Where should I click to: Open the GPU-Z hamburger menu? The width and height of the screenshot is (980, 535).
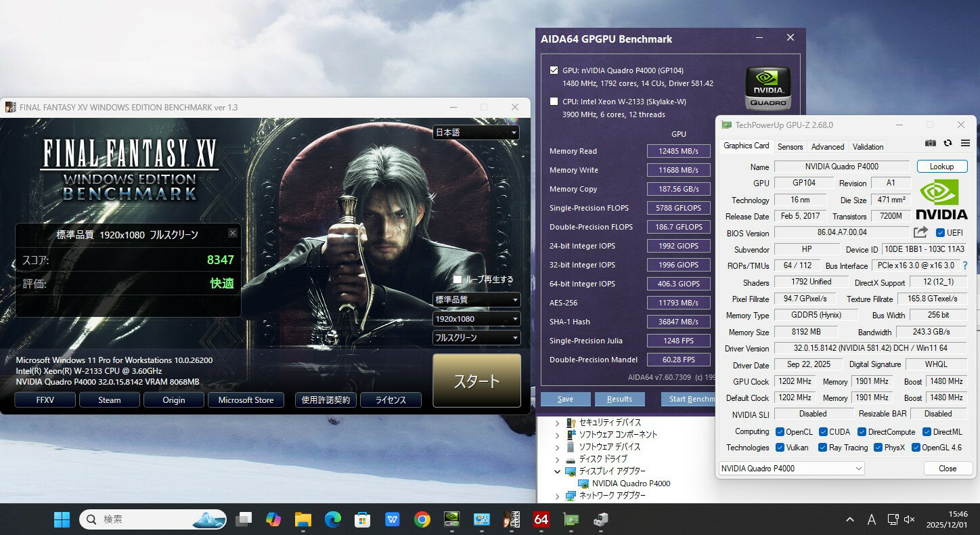click(x=965, y=143)
